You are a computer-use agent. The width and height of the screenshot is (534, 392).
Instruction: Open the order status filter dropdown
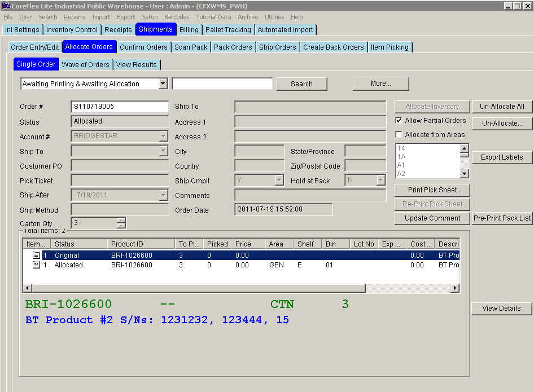point(163,83)
